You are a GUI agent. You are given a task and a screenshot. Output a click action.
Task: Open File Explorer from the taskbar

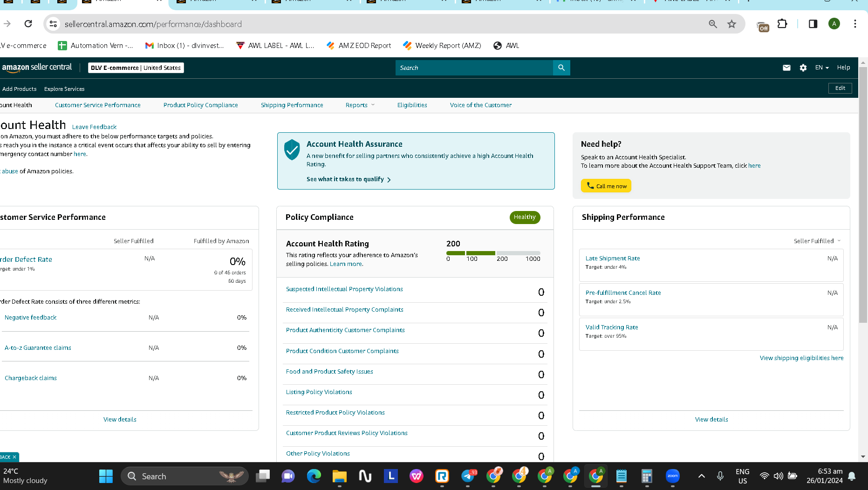point(340,476)
